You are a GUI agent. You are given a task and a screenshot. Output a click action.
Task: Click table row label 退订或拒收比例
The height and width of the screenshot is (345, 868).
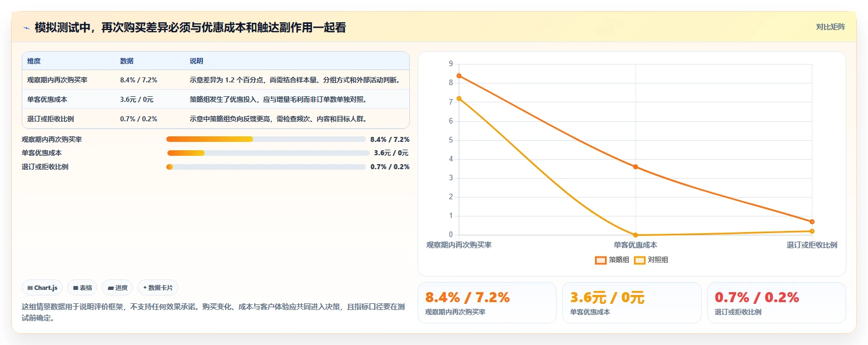tap(51, 119)
